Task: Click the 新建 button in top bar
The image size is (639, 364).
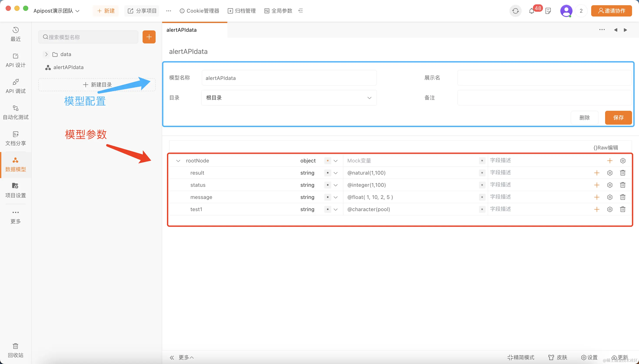Action: pos(106,11)
